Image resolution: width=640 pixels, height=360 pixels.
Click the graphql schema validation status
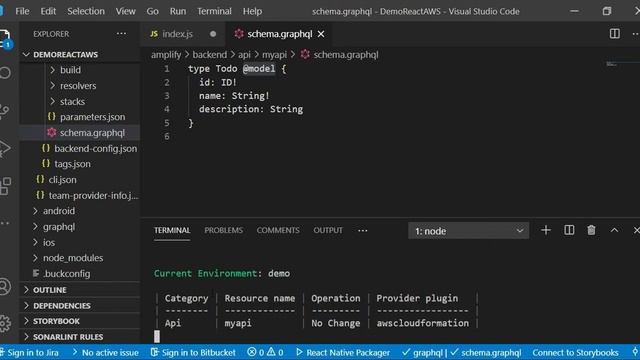point(461,353)
